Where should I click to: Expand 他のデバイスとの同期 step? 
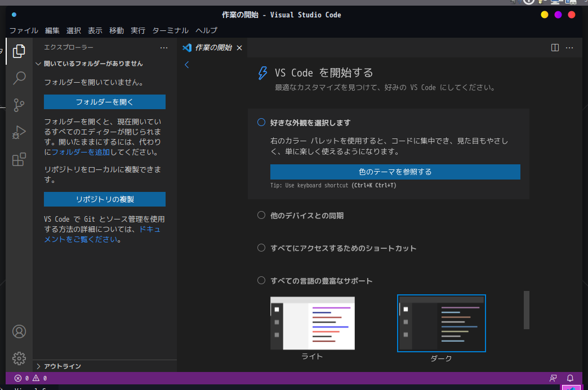coord(307,216)
